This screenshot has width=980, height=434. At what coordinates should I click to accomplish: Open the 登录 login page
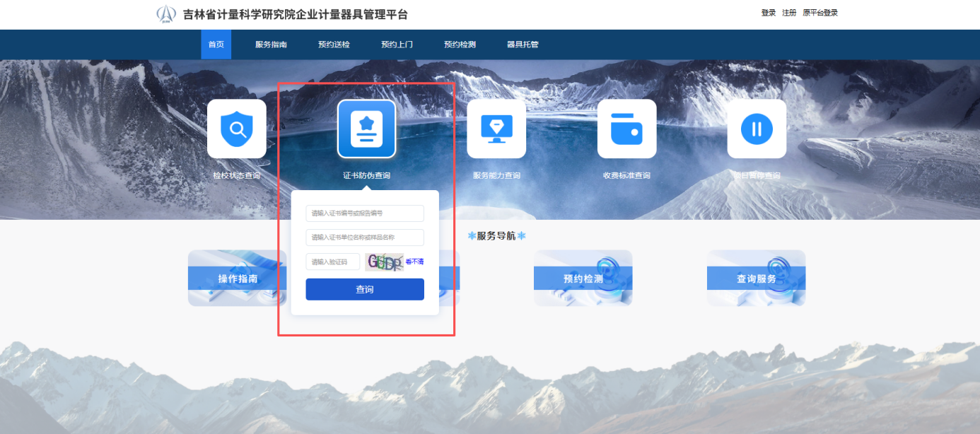[x=768, y=12]
